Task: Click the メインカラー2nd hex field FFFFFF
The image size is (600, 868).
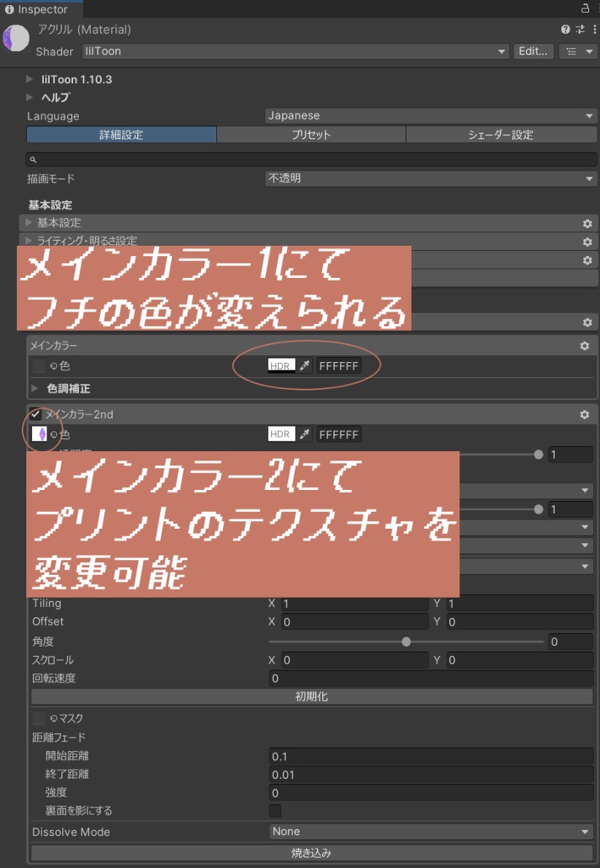Action: (339, 435)
